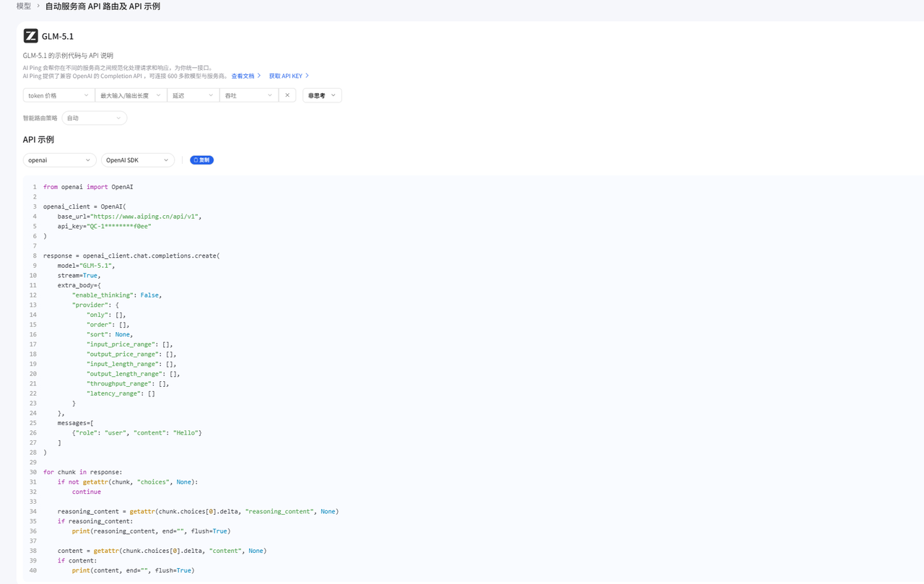
Task: Click the 智能路由策略 label
Action: pyautogui.click(x=40, y=118)
